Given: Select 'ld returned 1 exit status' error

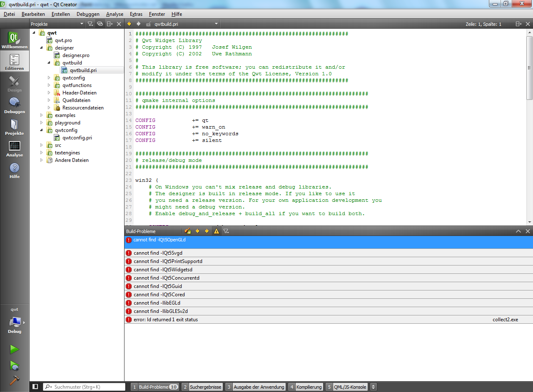Looking at the screenshot, I should pos(329,320).
